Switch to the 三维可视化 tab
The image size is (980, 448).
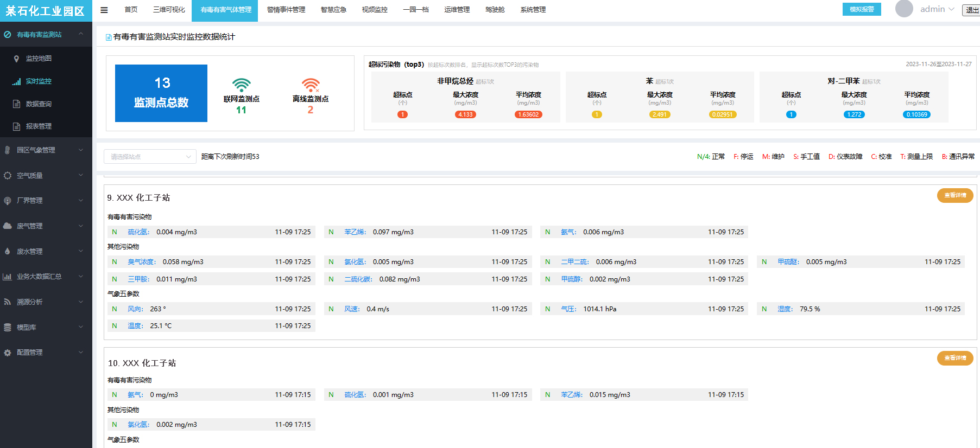(x=169, y=10)
